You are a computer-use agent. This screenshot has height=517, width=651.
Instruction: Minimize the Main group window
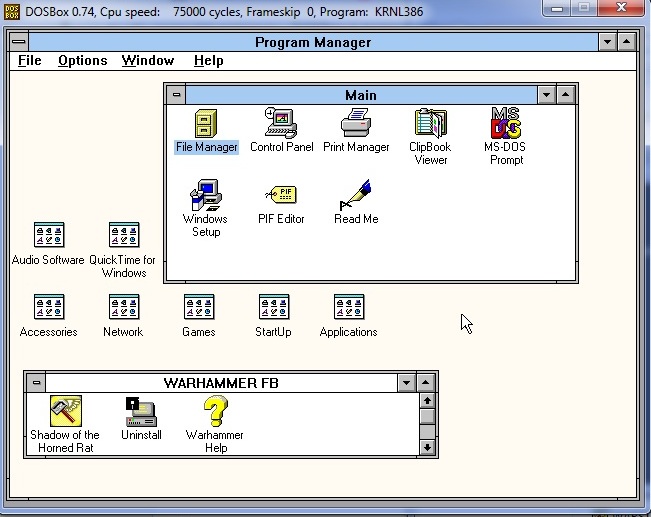pos(546,95)
